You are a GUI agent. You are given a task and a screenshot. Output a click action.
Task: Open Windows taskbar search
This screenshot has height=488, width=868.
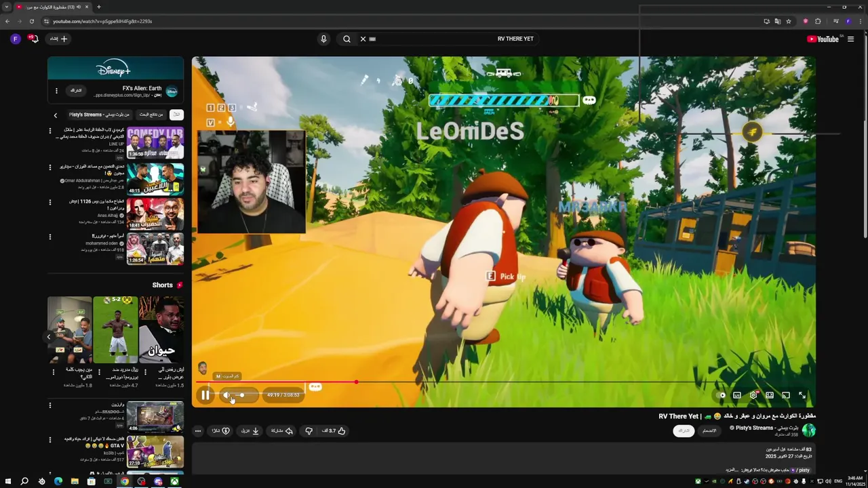pyautogui.click(x=24, y=481)
